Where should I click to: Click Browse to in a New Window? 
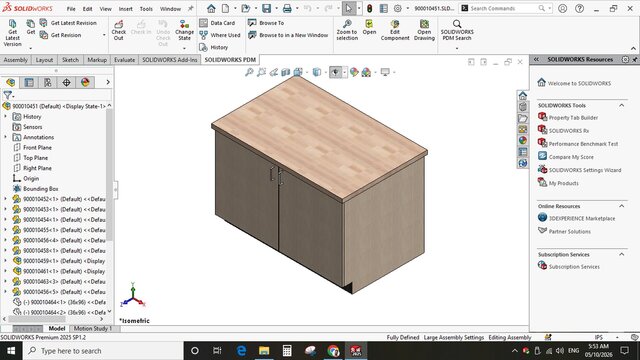pos(288,35)
